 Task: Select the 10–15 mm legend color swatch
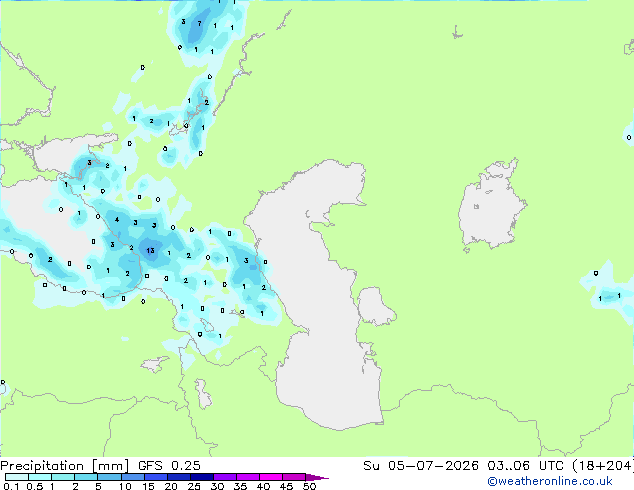(x=132, y=477)
